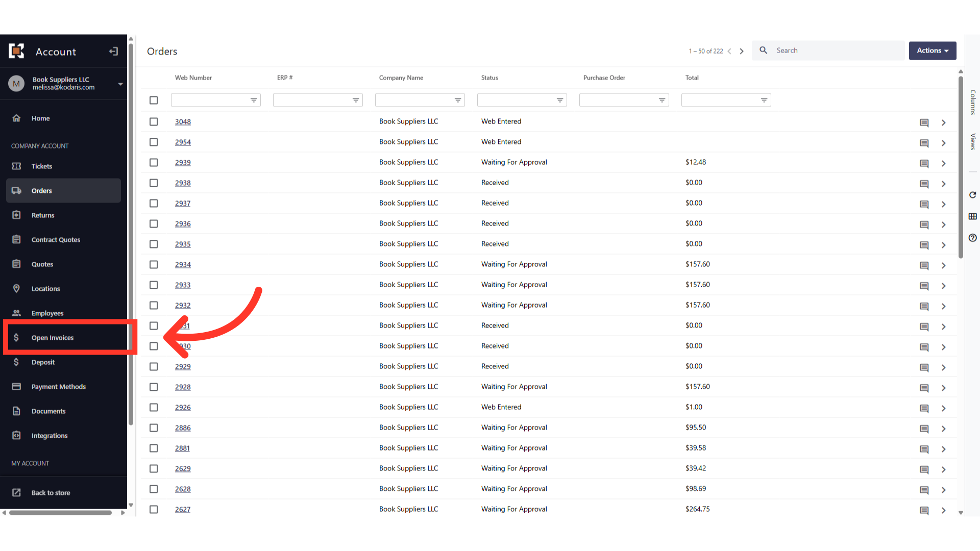Check the box for order 2939
The image size is (980, 551).
154,162
